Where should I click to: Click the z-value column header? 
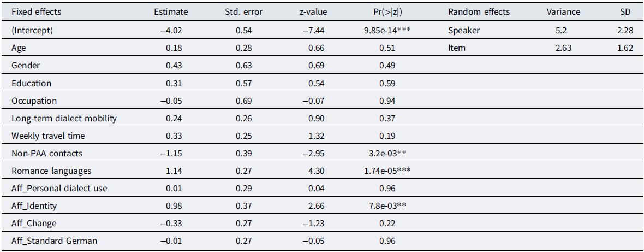pos(312,12)
